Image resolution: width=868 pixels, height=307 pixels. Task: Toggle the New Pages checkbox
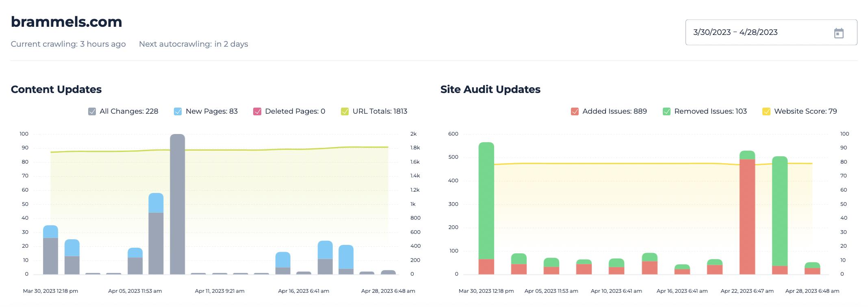(x=178, y=112)
